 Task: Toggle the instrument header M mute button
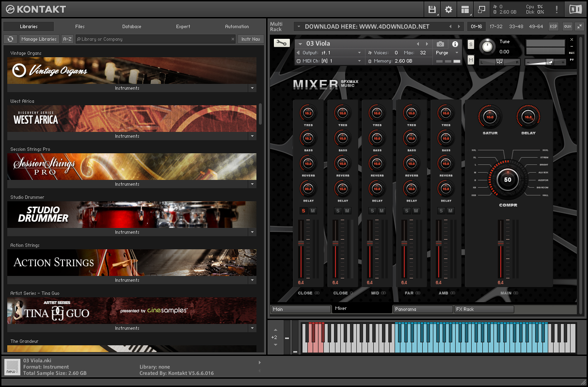pyautogui.click(x=471, y=60)
